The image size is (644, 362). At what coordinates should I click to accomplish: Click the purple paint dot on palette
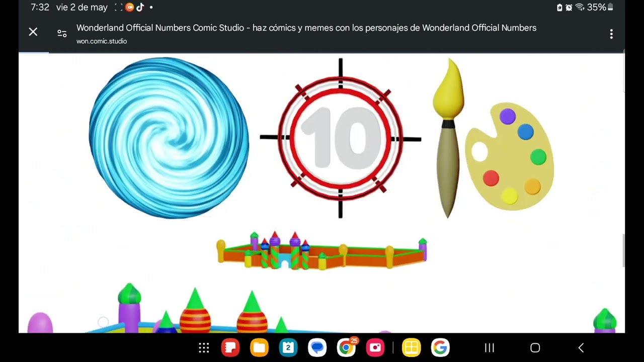pos(508,117)
